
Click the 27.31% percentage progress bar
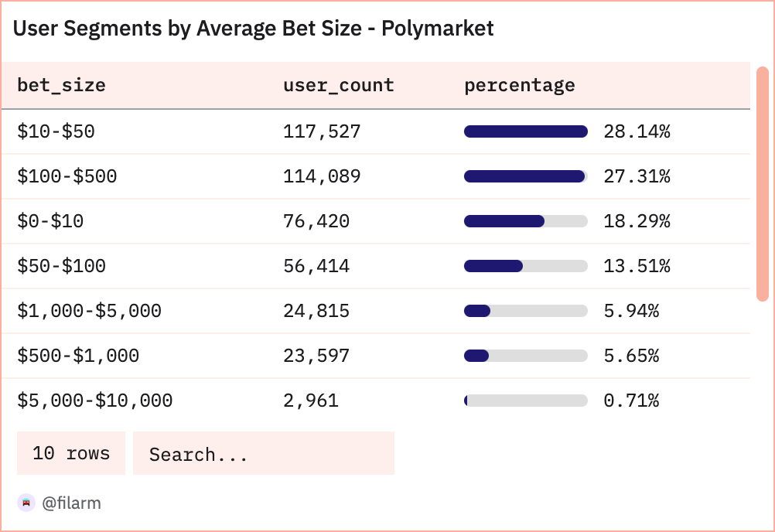point(526,176)
